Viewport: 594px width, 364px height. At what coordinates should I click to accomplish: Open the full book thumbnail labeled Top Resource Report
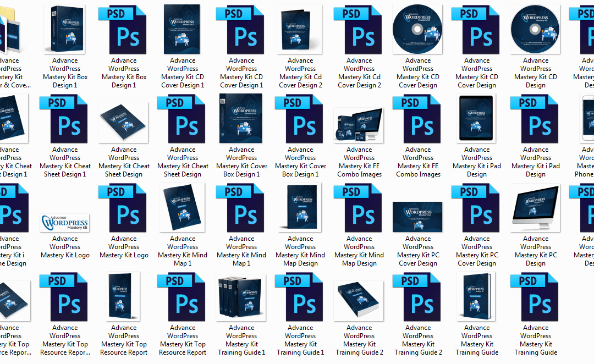(x=124, y=296)
